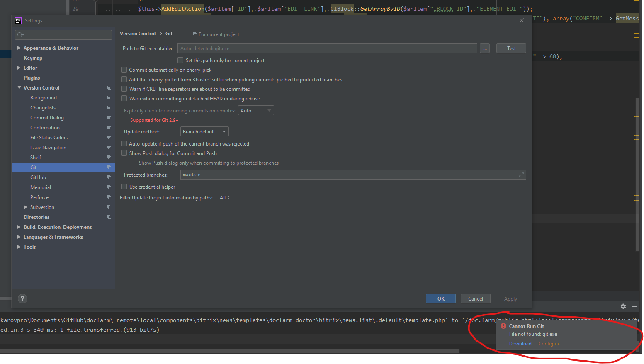Image resolution: width=644 pixels, height=364 pixels.
Task: Toggle 'Warn if CRLF line separators' checkbox
Action: pos(124,89)
